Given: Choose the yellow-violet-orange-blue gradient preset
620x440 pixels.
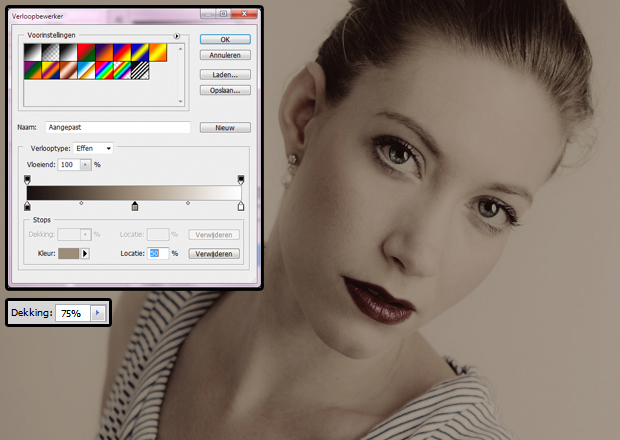Looking at the screenshot, I should click(51, 70).
